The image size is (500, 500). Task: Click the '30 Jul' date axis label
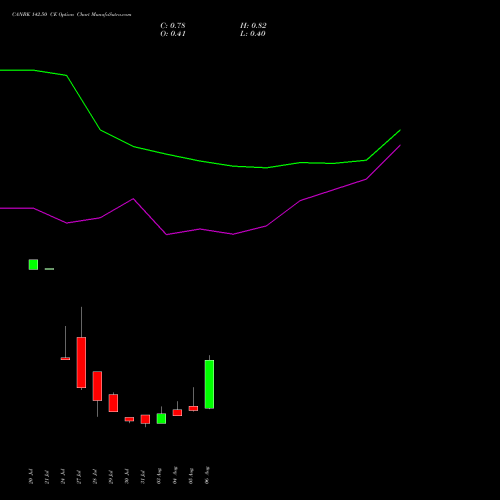coord(127,476)
